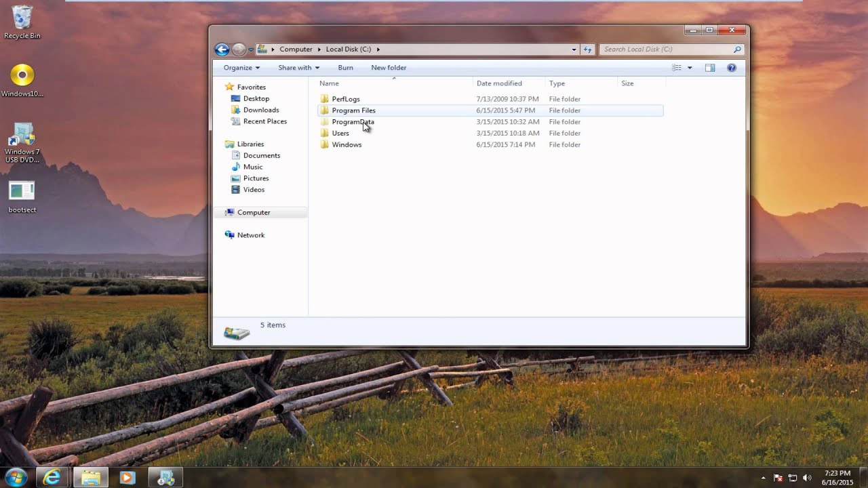This screenshot has height=488, width=868.
Task: Open Recent Places in Favorites
Action: 265,121
